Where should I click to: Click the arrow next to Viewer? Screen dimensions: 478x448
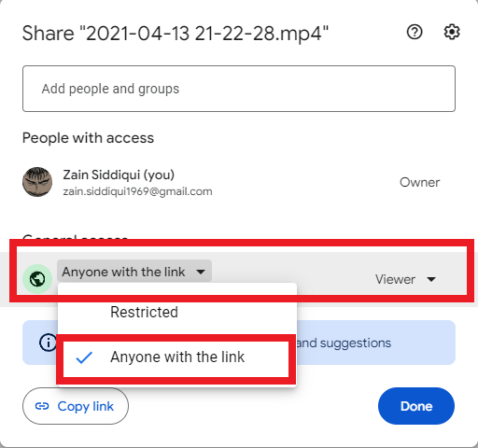click(x=431, y=279)
